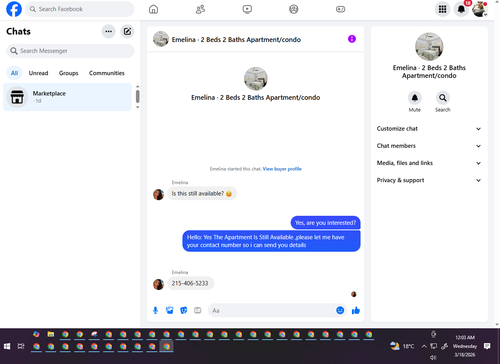Expand the Chat members section

pos(429,146)
